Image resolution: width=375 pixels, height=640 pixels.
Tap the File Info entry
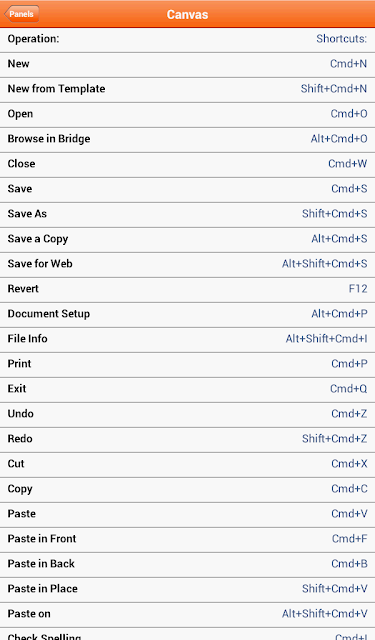click(x=187, y=340)
